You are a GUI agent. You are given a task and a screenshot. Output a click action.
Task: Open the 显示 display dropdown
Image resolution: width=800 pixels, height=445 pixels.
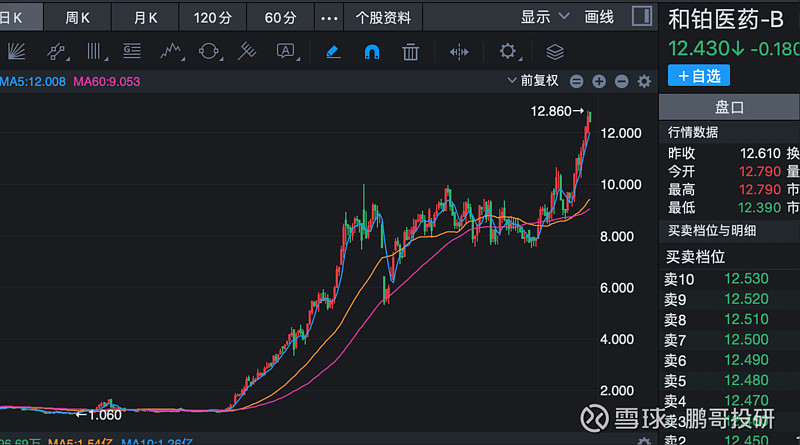click(x=544, y=17)
